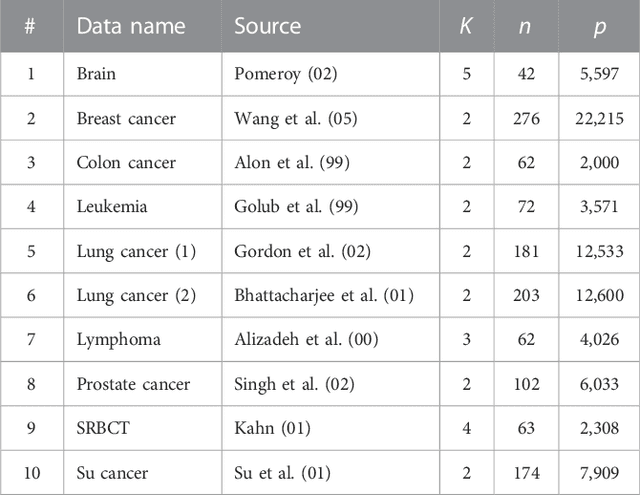Select the 'n' column header
The width and height of the screenshot is (640, 495).
[525, 27]
